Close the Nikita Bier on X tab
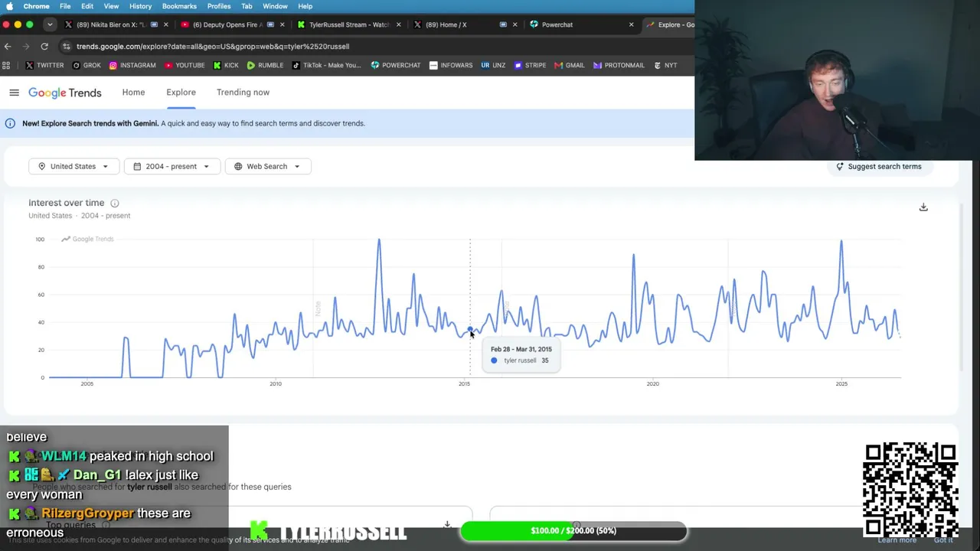 pyautogui.click(x=165, y=24)
